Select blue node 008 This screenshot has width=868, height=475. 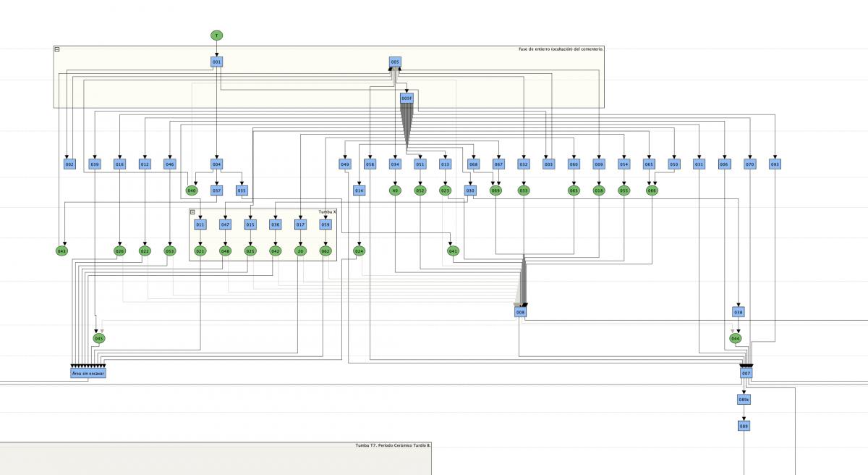[520, 312]
